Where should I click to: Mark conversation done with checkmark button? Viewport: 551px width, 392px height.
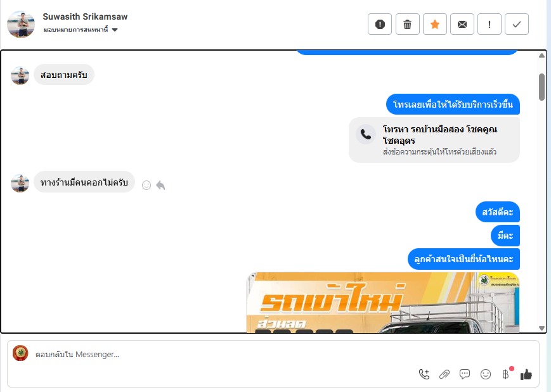click(x=517, y=24)
